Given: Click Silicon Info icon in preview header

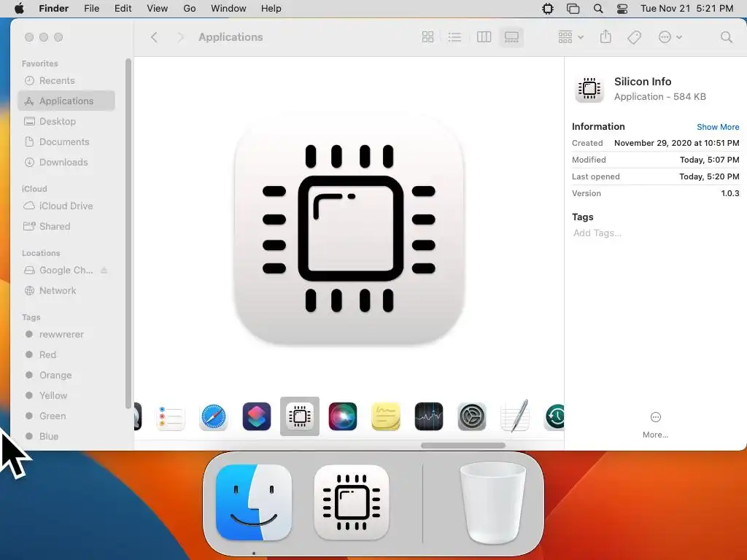Looking at the screenshot, I should [589, 88].
